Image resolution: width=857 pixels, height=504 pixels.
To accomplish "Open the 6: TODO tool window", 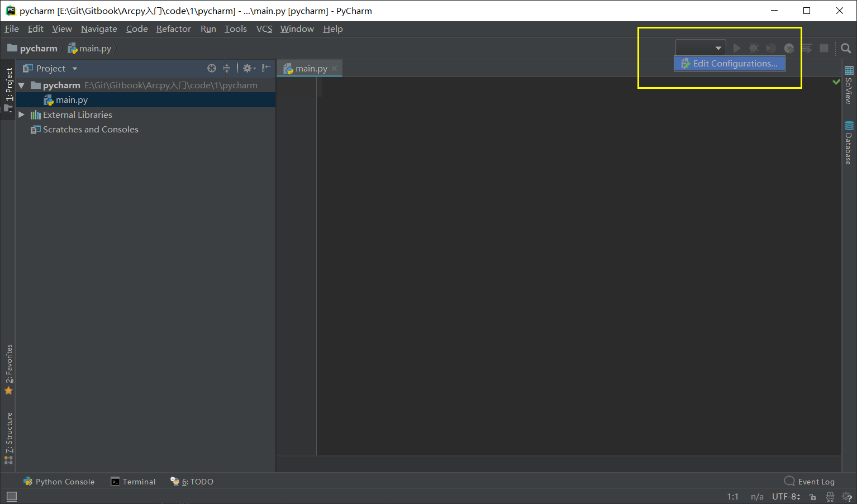I will point(192,482).
